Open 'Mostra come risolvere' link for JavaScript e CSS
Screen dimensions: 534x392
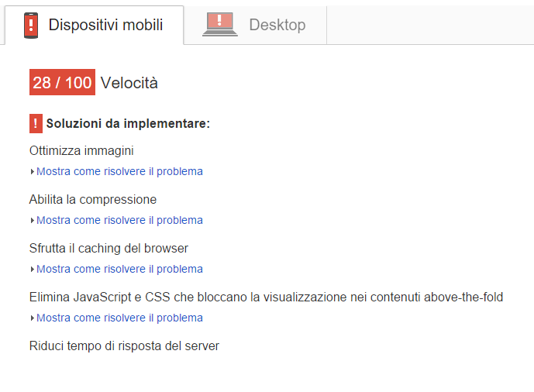pyautogui.click(x=119, y=318)
